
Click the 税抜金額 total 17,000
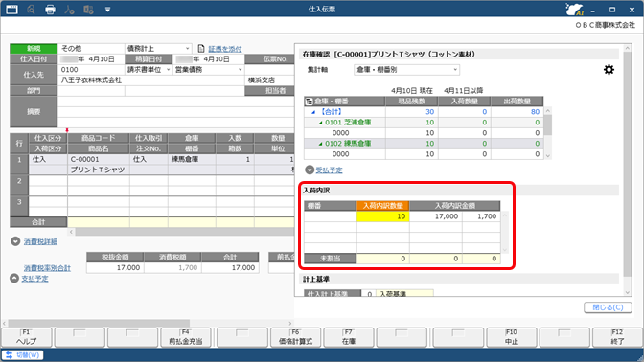pos(115,267)
